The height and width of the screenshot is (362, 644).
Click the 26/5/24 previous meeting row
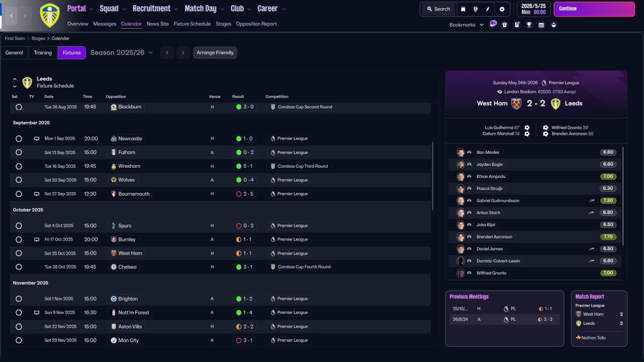pyautogui.click(x=505, y=319)
